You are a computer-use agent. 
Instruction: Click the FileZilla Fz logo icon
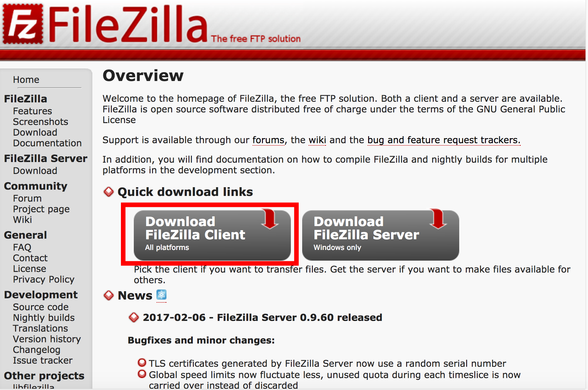pos(23,24)
